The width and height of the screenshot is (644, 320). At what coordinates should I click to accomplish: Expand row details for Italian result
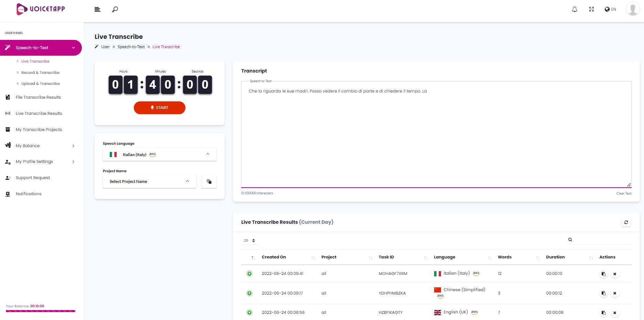click(249, 274)
